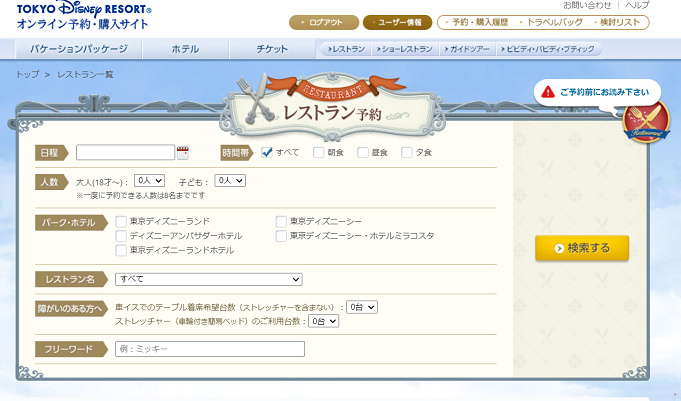The height and width of the screenshot is (401, 681).
Task: Click the ログアウト button
Action: 324,23
